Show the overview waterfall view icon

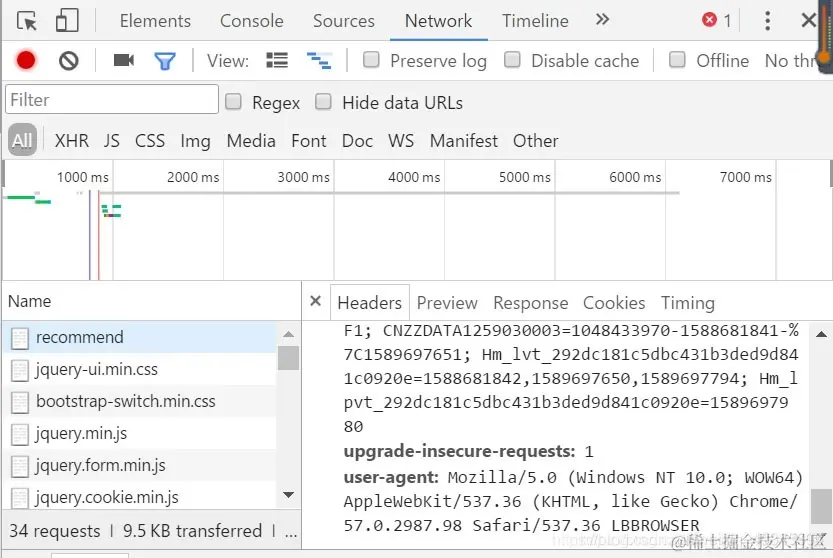[x=319, y=61]
